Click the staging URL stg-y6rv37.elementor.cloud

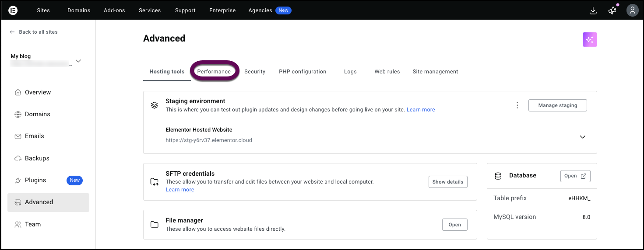(209, 140)
